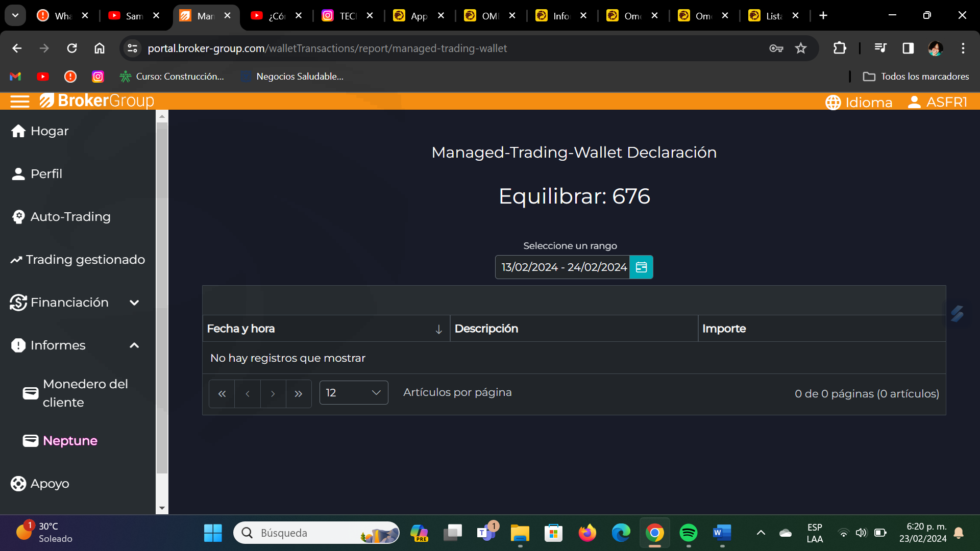
Task: Click the previous page arrow
Action: click(248, 393)
